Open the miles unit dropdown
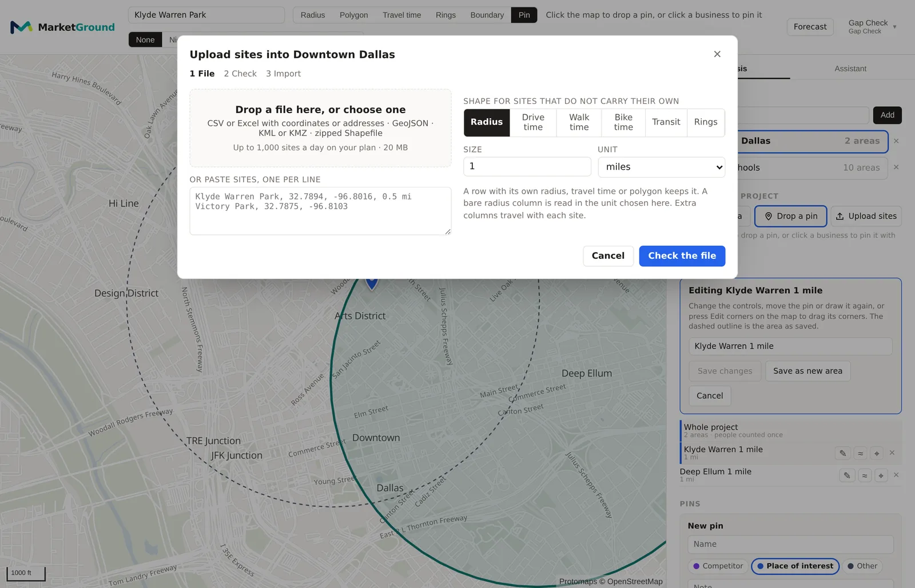The height and width of the screenshot is (588, 915). click(x=662, y=167)
